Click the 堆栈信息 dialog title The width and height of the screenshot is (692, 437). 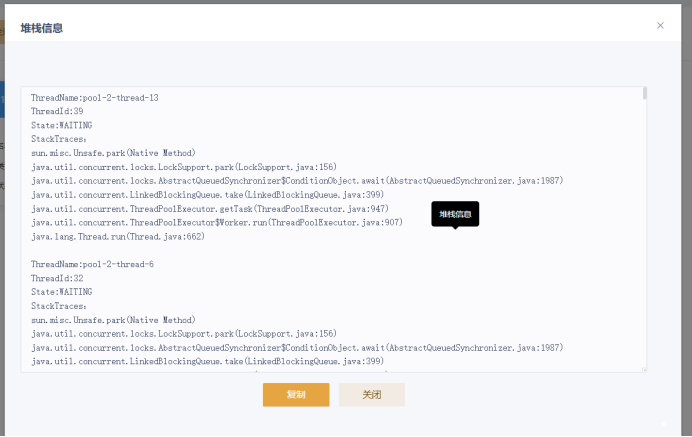[42, 27]
